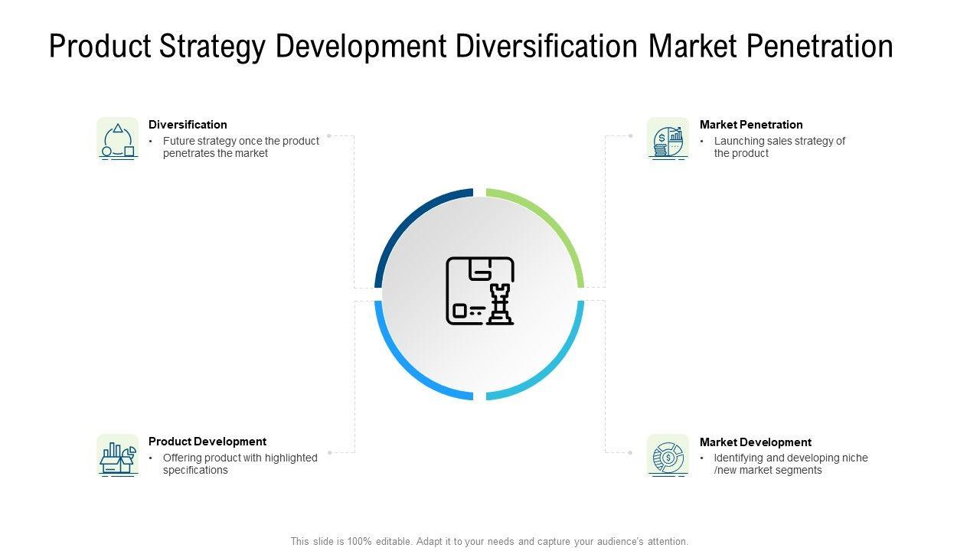This screenshot has height=551, width=980.
Task: Select the slide title text
Action: [x=471, y=46]
